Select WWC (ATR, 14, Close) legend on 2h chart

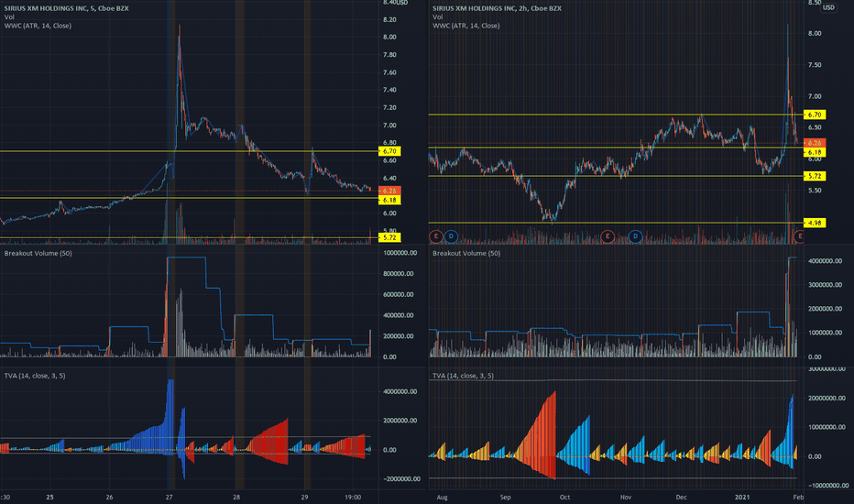point(466,26)
